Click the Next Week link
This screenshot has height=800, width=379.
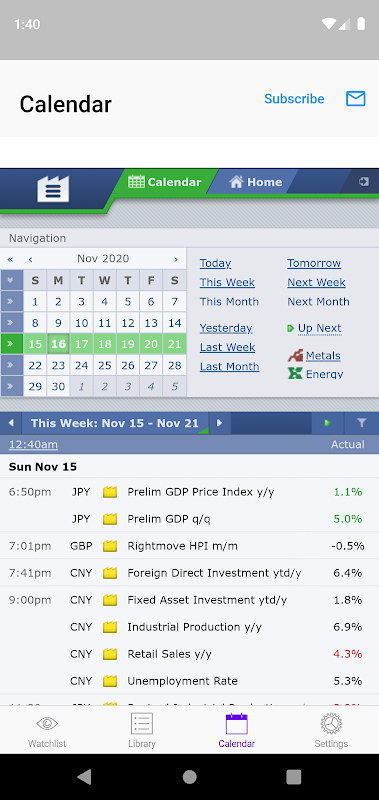[x=316, y=282]
